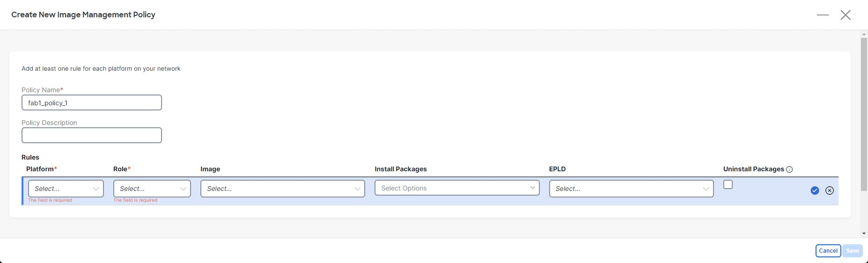Open the Install Packages select options dropdown
Viewport: 868px width, 263px height.
pyautogui.click(x=457, y=188)
